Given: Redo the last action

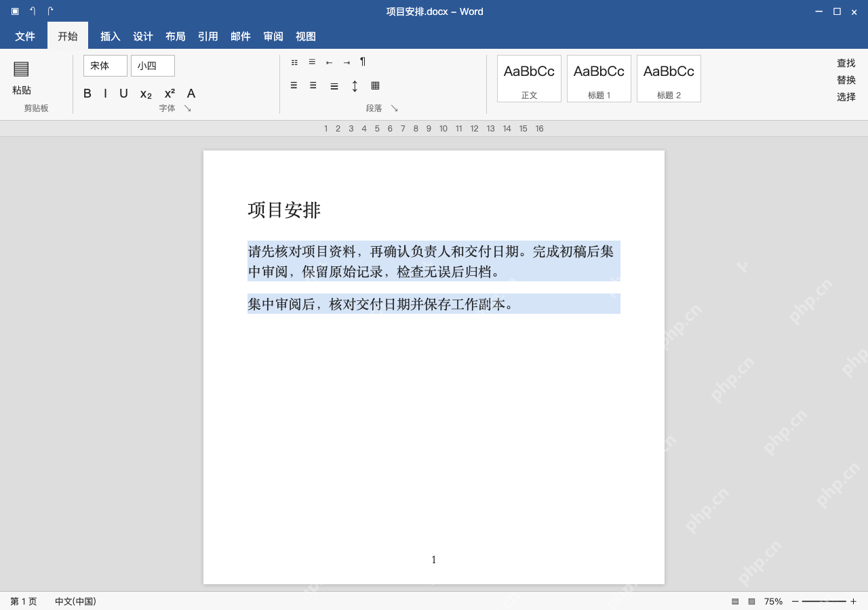Looking at the screenshot, I should [x=50, y=11].
